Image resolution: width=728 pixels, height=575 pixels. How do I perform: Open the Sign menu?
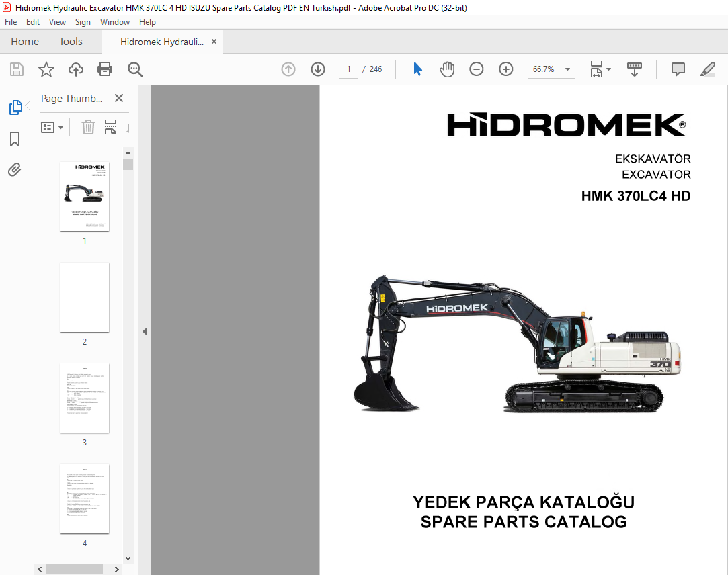click(83, 21)
